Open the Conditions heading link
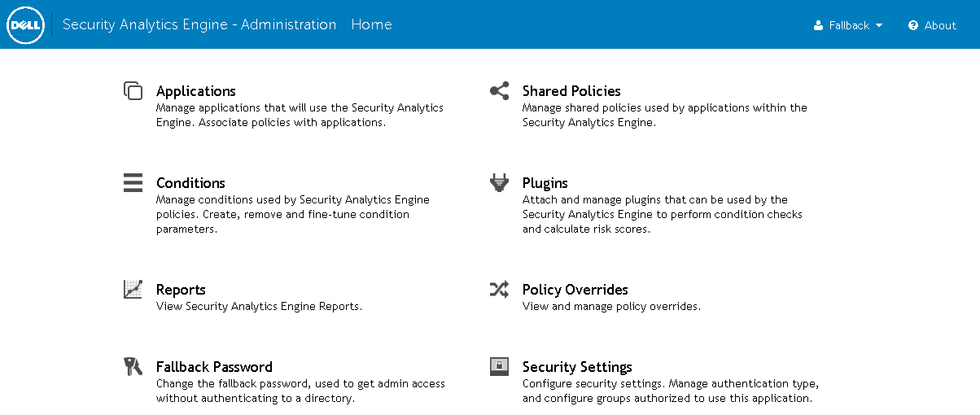The width and height of the screenshot is (980, 415). (x=190, y=183)
